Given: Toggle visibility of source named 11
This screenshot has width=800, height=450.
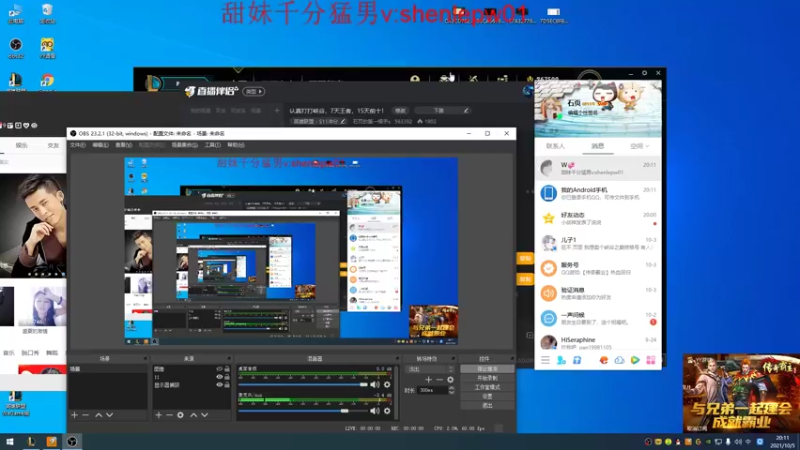Looking at the screenshot, I should (x=219, y=377).
